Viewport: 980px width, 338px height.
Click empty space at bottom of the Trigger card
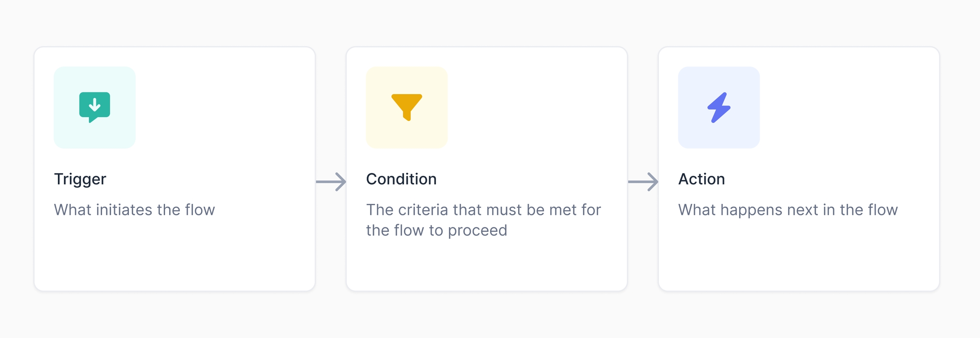174,264
